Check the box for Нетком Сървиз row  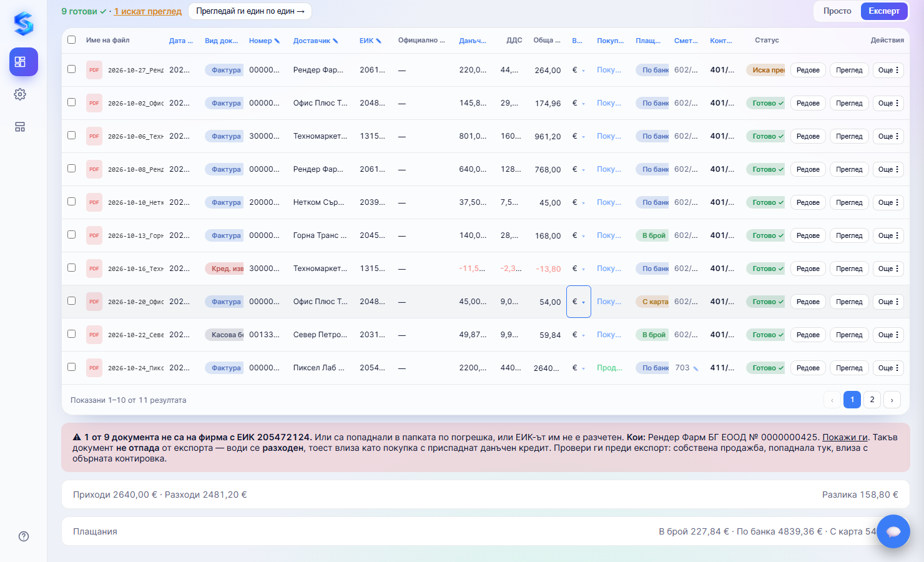pyautogui.click(x=72, y=202)
